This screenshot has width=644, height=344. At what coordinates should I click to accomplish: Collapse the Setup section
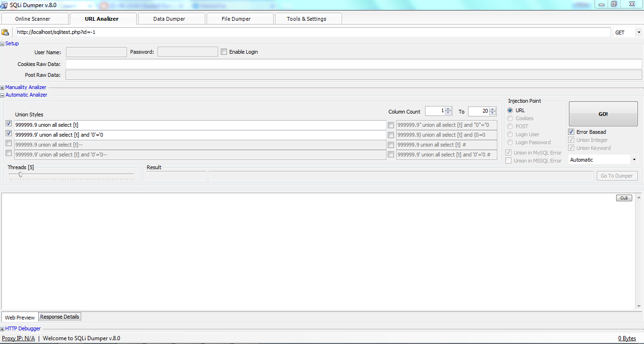pos(2,43)
